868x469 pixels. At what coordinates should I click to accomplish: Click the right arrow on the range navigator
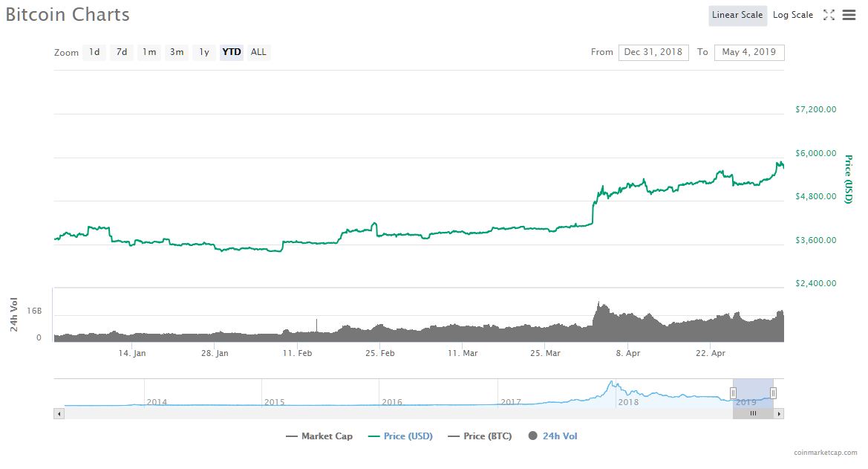[x=779, y=413]
